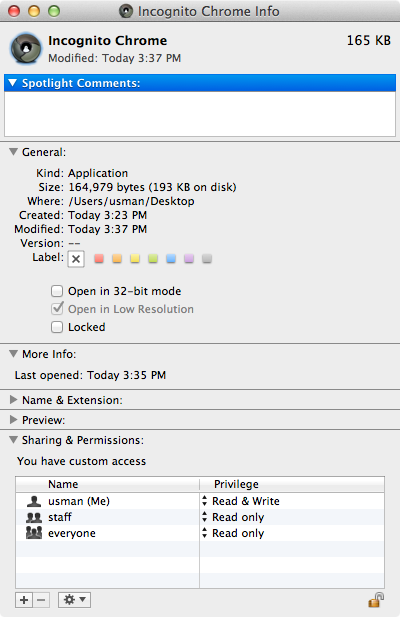Minimize window with the yellow button
Image resolution: width=400 pixels, height=617 pixels.
(x=34, y=11)
